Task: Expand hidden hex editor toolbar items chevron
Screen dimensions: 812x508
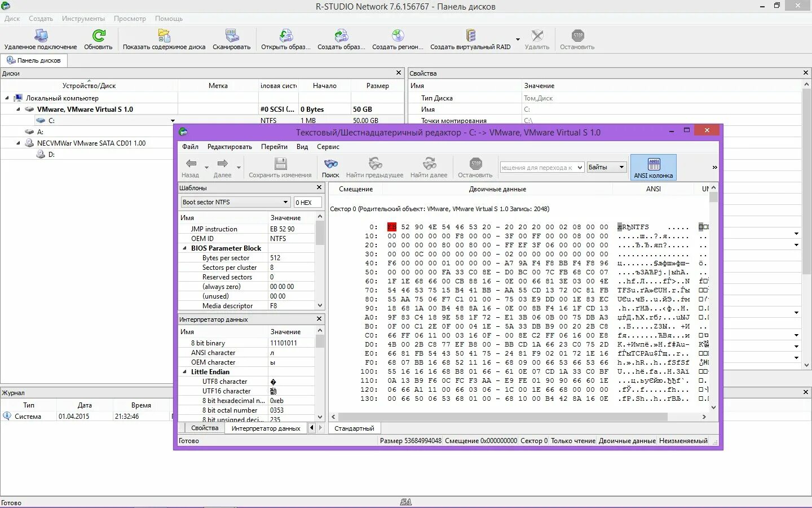Action: [x=714, y=167]
